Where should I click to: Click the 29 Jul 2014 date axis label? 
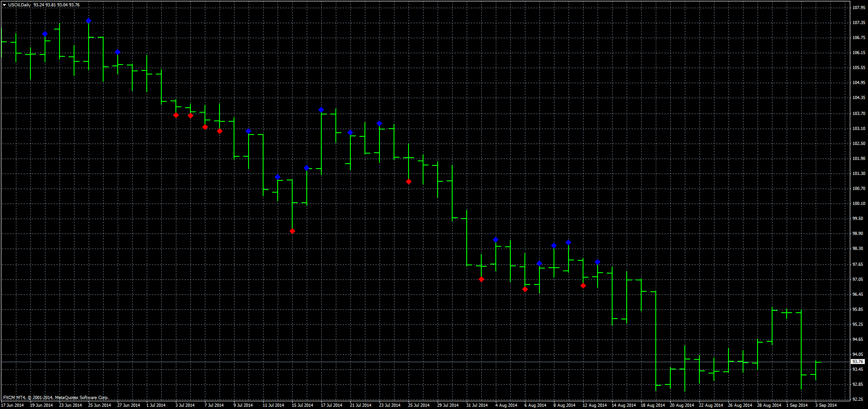pos(448,405)
